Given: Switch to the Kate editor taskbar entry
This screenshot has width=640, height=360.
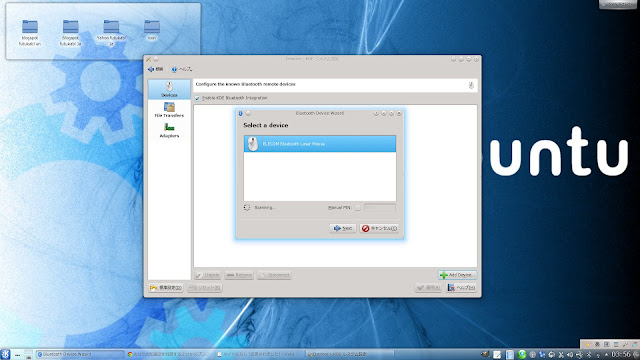Looking at the screenshot, I should (x=260, y=354).
